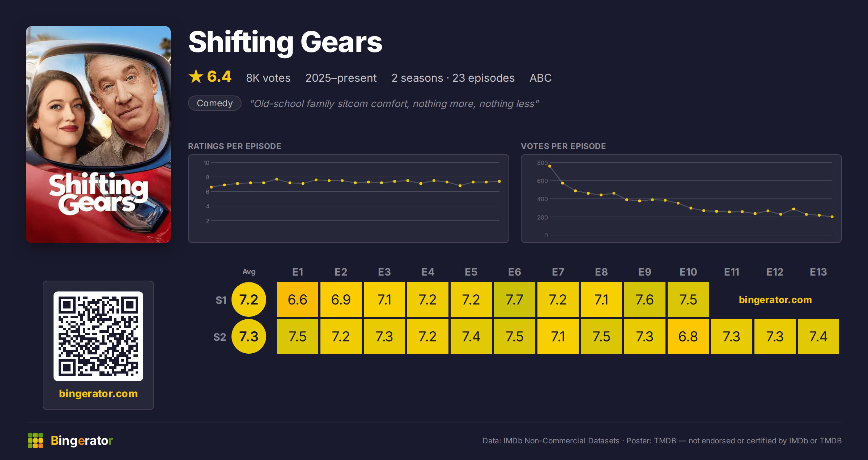This screenshot has height=460, width=868.
Task: Click the yellow star rating icon
Action: pos(196,76)
